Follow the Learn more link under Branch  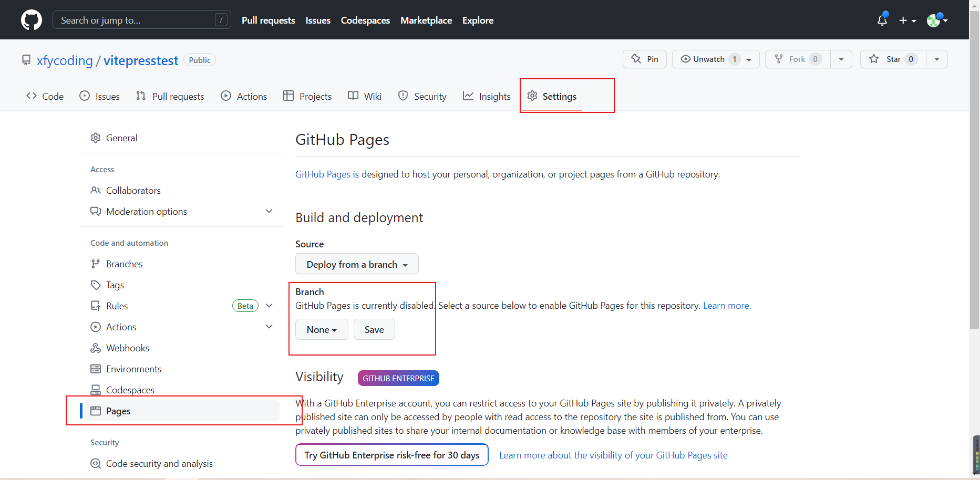coord(726,305)
